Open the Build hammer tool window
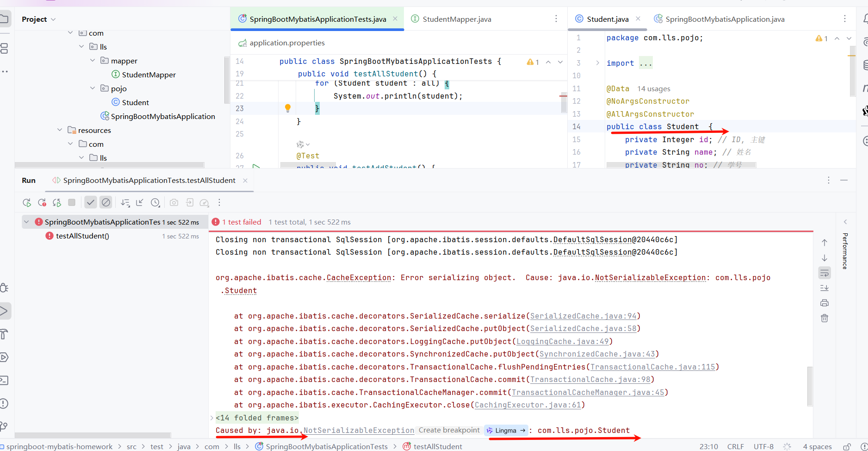The width and height of the screenshot is (868, 451). (4, 334)
